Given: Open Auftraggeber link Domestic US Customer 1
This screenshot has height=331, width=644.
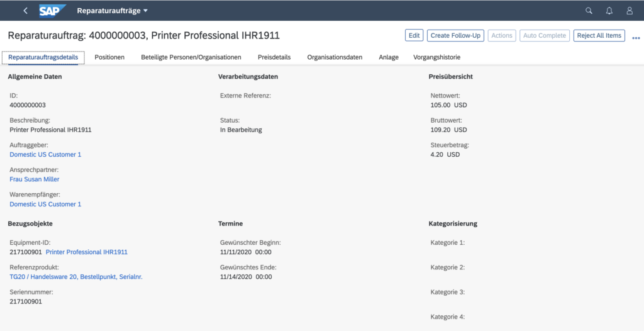Looking at the screenshot, I should [x=45, y=154].
